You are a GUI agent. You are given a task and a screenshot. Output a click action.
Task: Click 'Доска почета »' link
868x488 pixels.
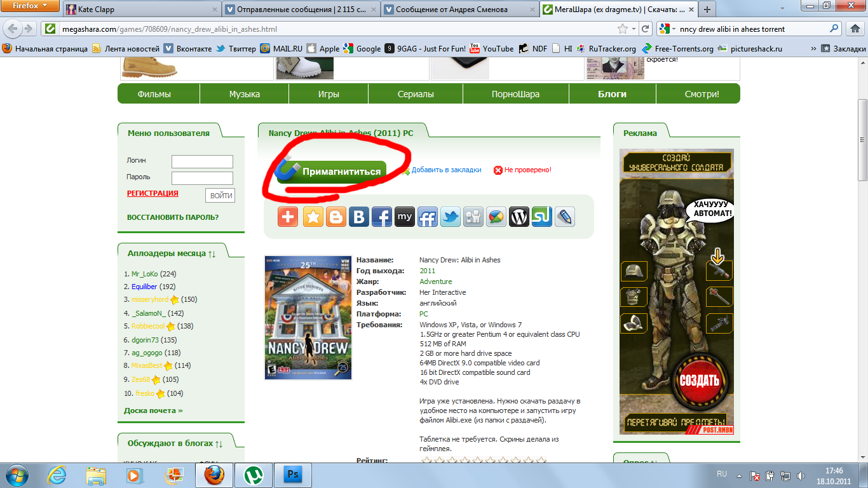pos(153,410)
